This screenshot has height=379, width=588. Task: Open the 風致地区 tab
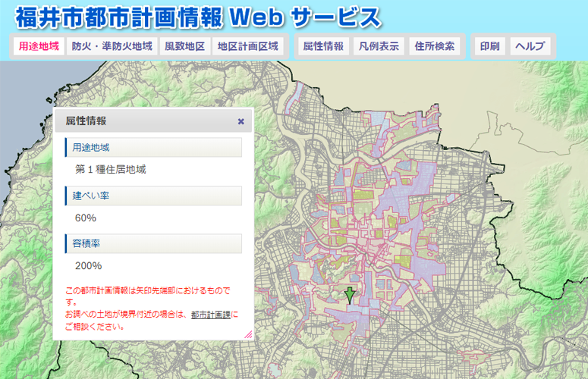[184, 46]
